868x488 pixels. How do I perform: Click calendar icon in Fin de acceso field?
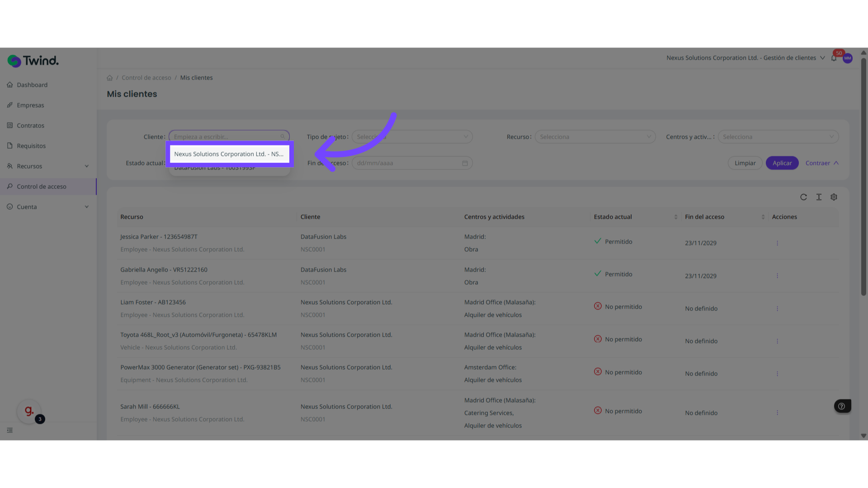pyautogui.click(x=465, y=163)
